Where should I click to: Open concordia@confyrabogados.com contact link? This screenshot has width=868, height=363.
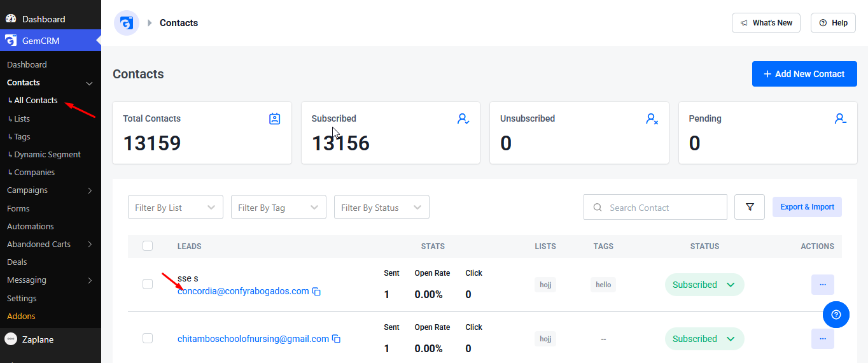coord(243,291)
